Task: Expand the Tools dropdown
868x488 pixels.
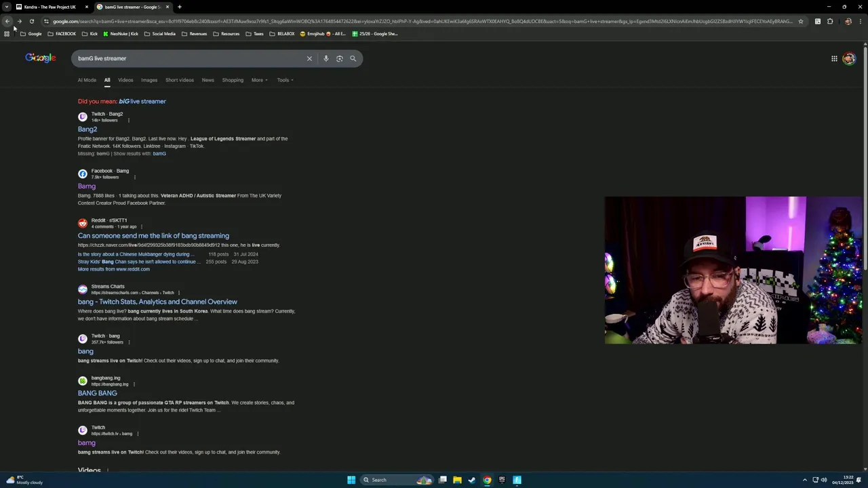Action: tap(285, 80)
